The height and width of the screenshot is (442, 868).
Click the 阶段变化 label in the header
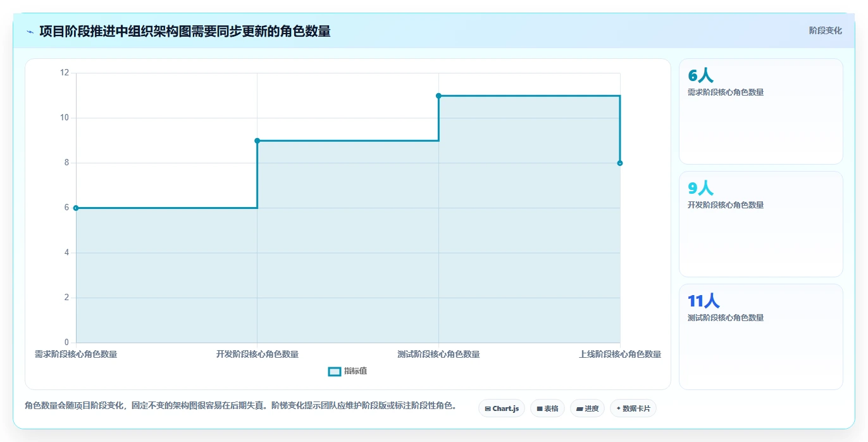pyautogui.click(x=825, y=30)
